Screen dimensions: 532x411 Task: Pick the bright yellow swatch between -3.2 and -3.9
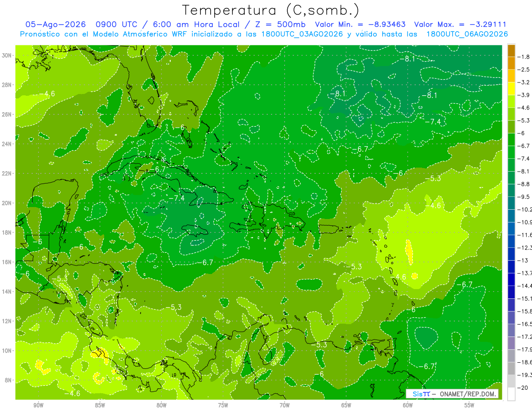[x=511, y=89]
